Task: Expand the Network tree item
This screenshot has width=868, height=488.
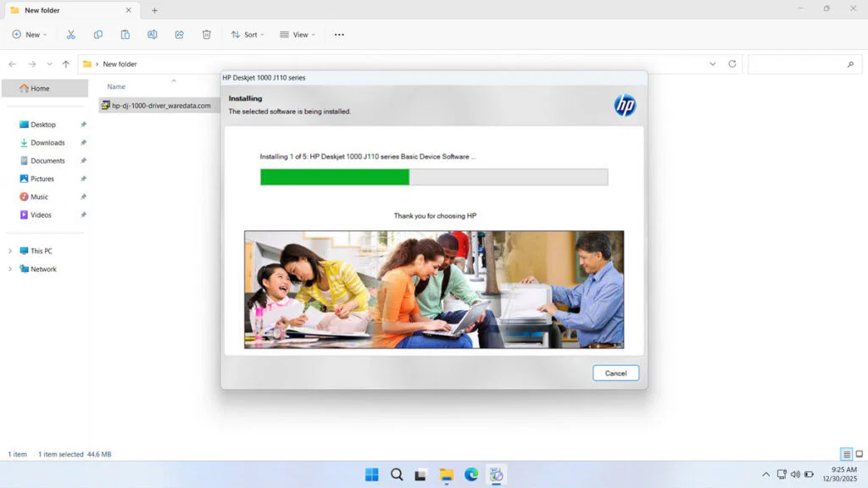Action: pyautogui.click(x=10, y=269)
